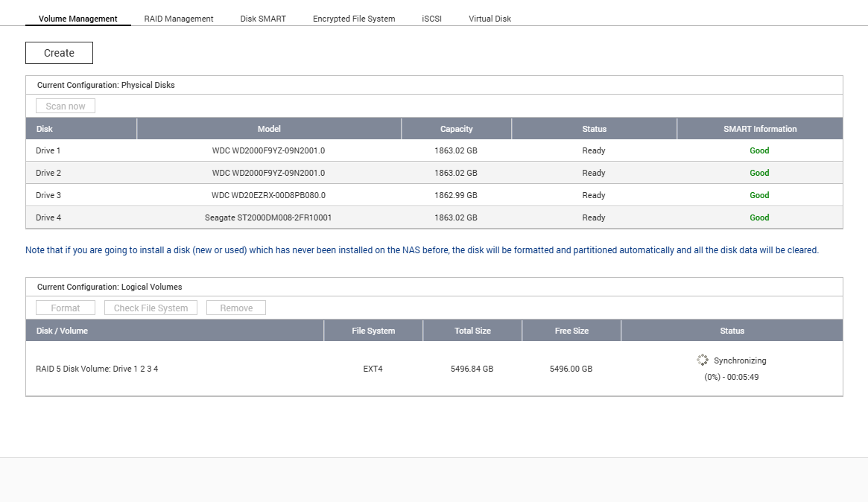The height and width of the screenshot is (502, 868).
Task: Open the Disk SMART tab
Action: [263, 19]
